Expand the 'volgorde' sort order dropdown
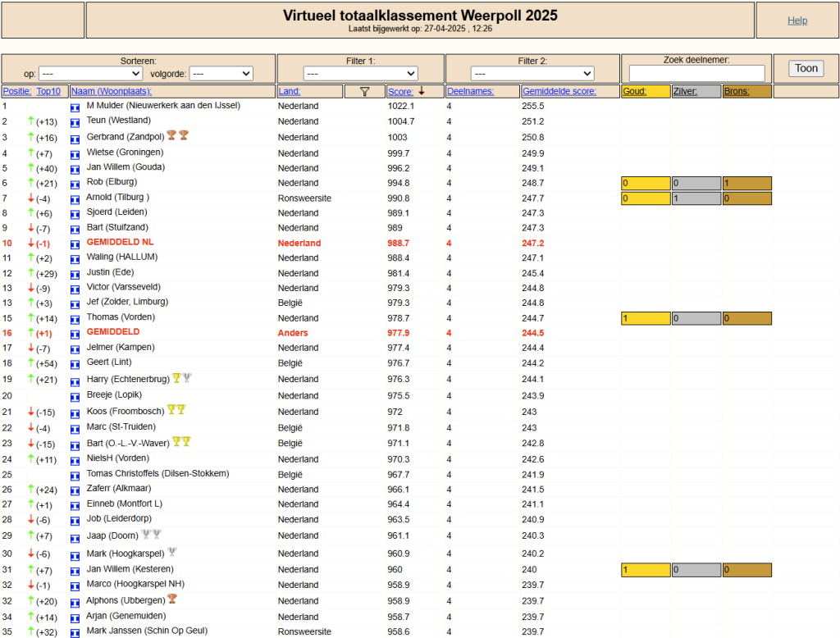This screenshot has width=840, height=638. 221,73
